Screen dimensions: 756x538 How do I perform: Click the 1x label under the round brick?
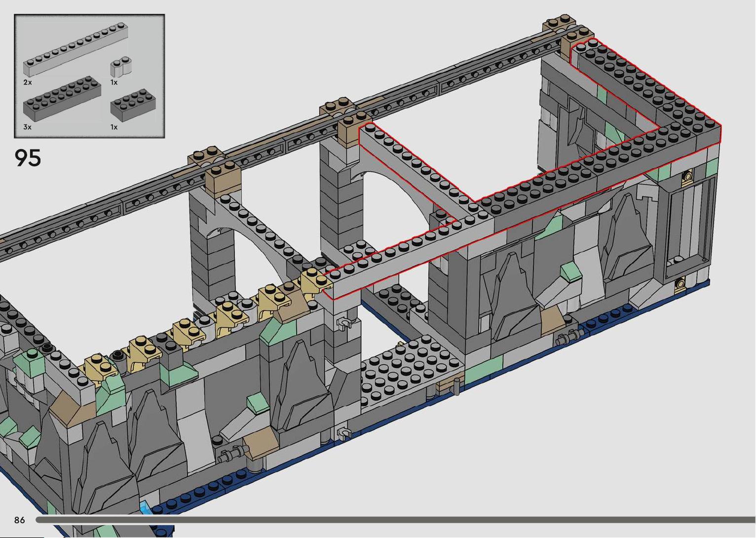pos(114,82)
